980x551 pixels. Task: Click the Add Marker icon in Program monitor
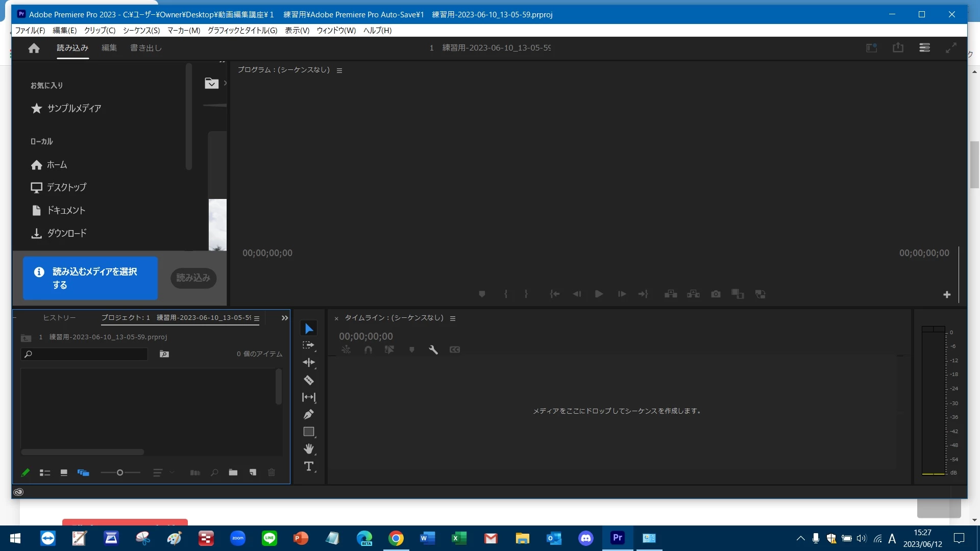[x=482, y=294]
